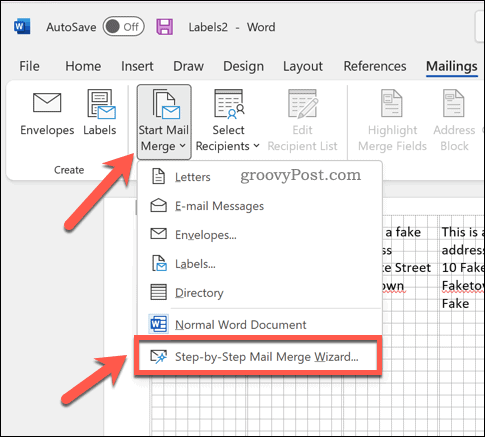Expand the Start Mail Merge dropdown

[164, 122]
